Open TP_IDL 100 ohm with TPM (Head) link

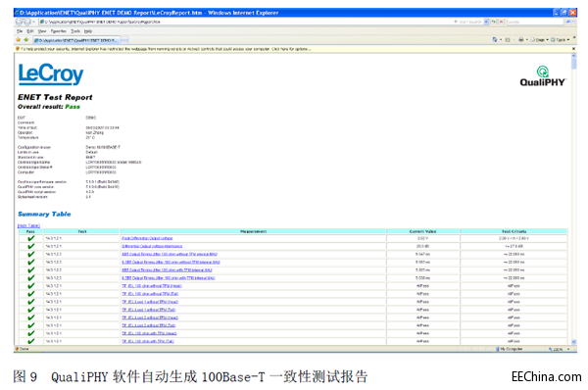point(149,333)
